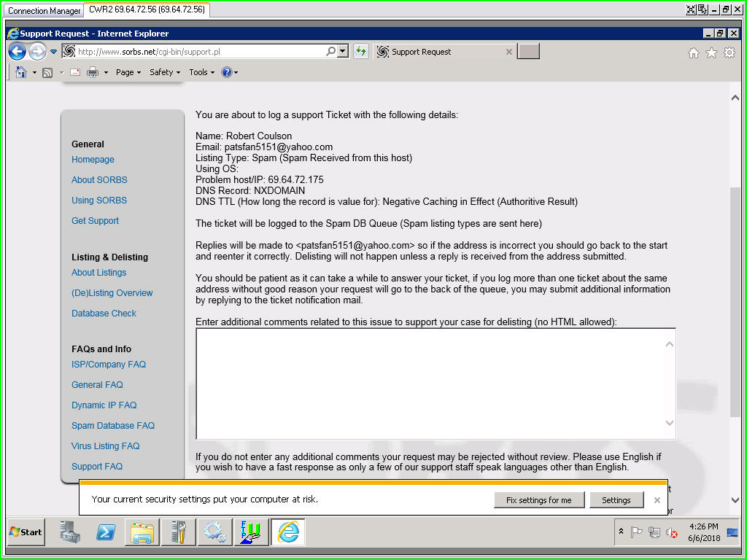
Task: Click the Internet Explorer taskbar icon
Action: coord(287,532)
